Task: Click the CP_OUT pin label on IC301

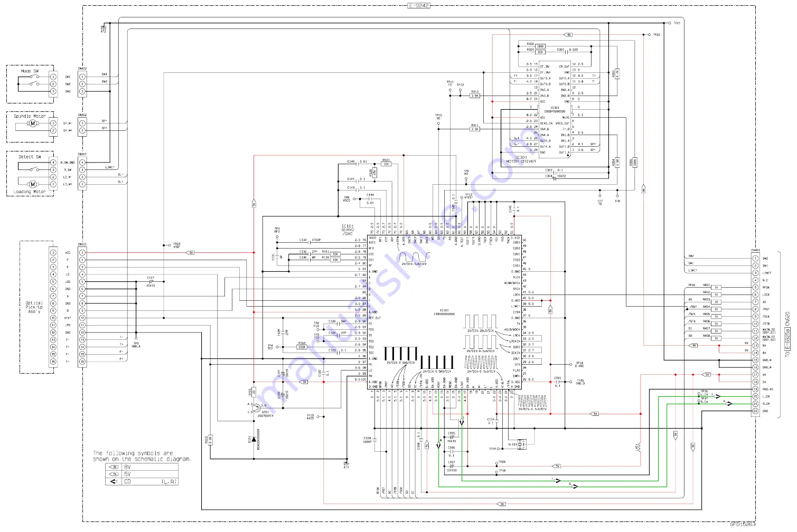Action: coord(565,67)
